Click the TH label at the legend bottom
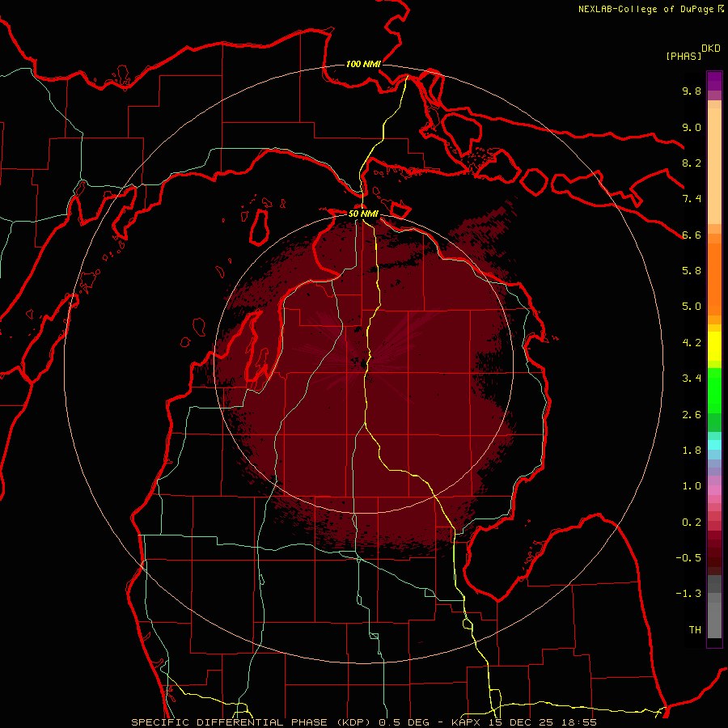728x728 pixels. pos(695,630)
